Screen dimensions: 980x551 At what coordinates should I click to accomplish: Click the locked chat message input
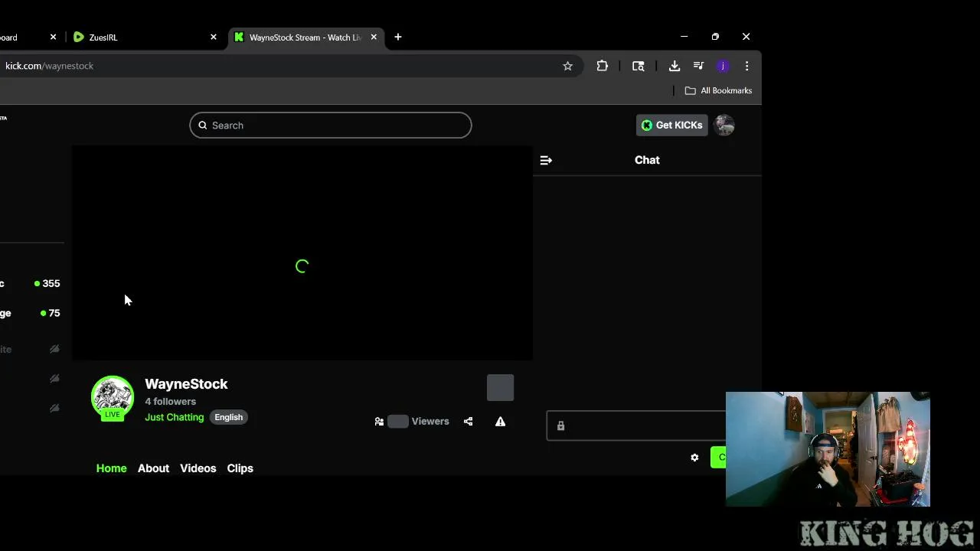(636, 425)
